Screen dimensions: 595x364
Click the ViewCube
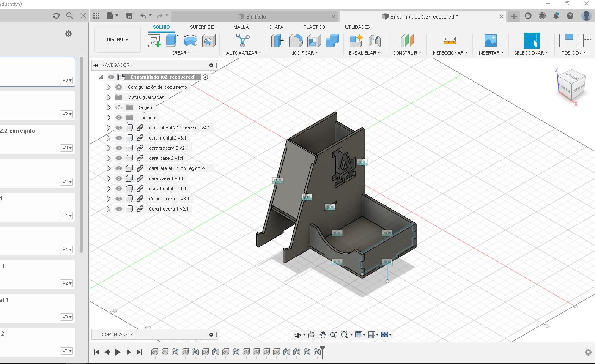(571, 87)
